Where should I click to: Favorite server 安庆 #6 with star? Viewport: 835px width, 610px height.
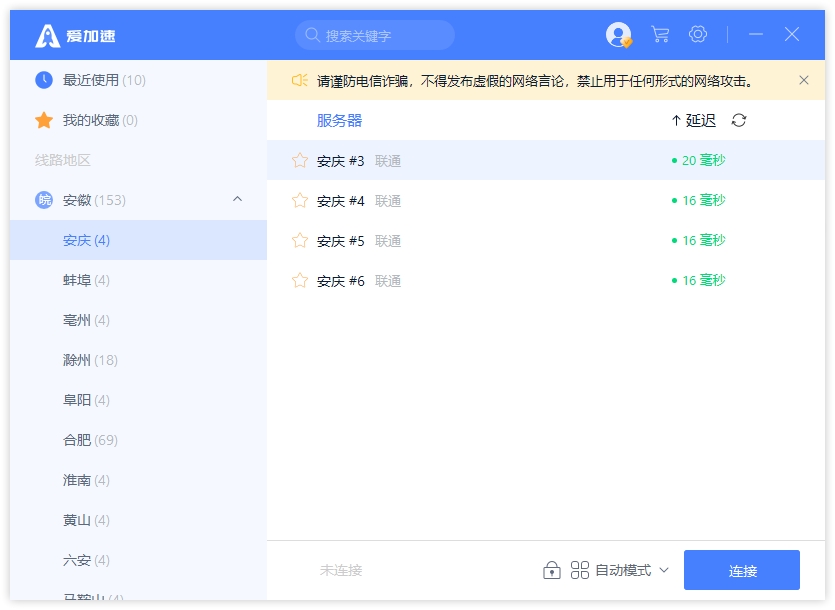(x=300, y=280)
